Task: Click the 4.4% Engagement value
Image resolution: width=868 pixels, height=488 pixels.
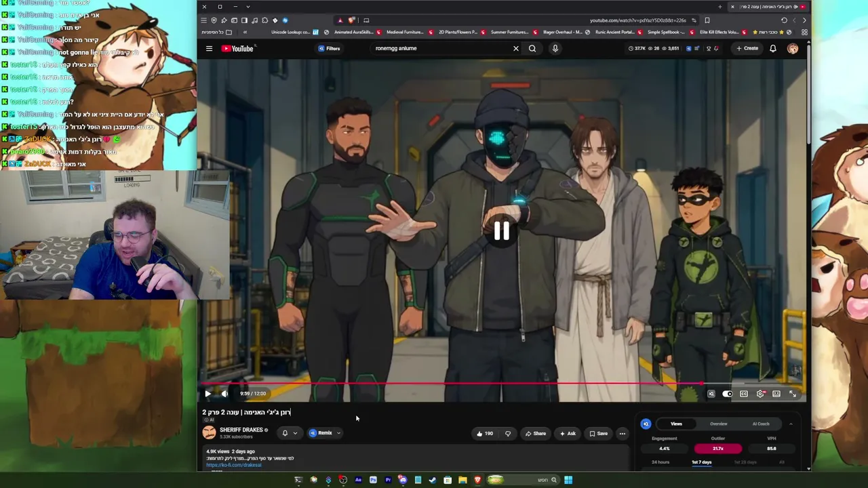Action: 665,449
